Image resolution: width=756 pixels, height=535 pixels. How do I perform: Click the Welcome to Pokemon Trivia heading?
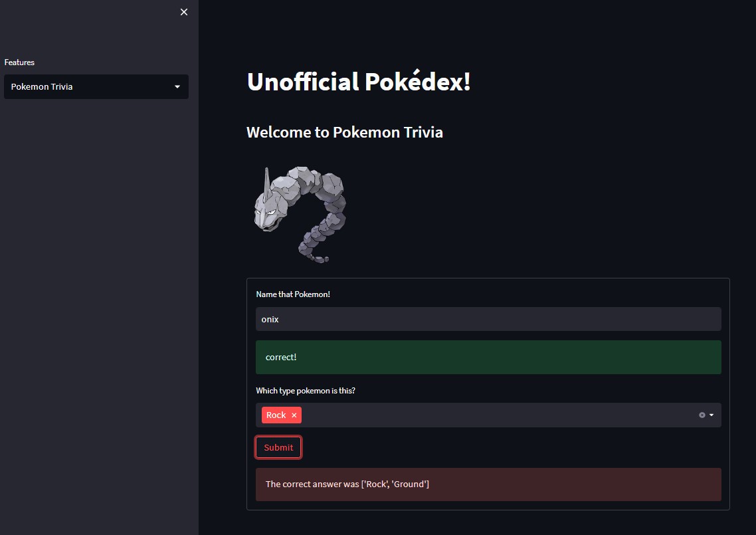click(345, 132)
